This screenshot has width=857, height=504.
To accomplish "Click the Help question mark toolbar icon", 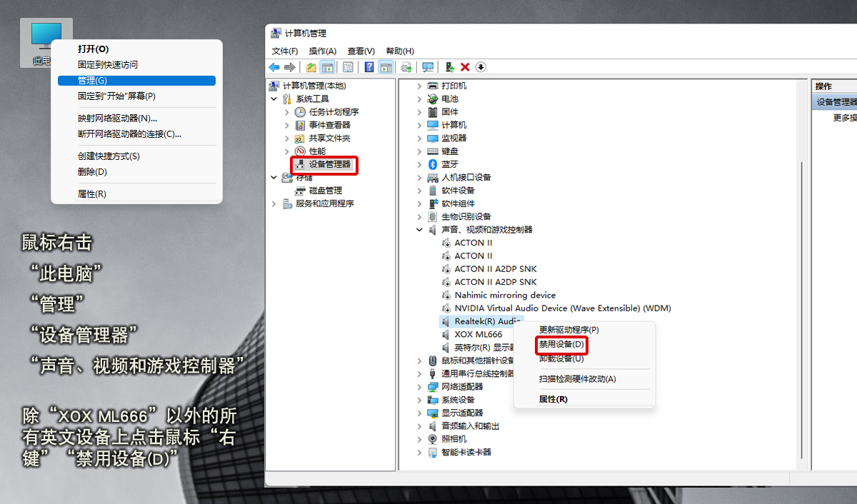I will (x=369, y=67).
